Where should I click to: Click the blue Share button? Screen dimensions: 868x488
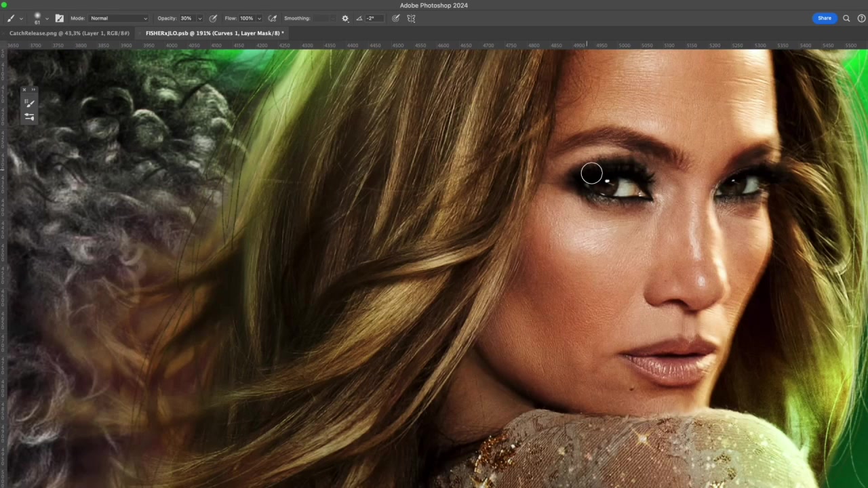pos(824,18)
